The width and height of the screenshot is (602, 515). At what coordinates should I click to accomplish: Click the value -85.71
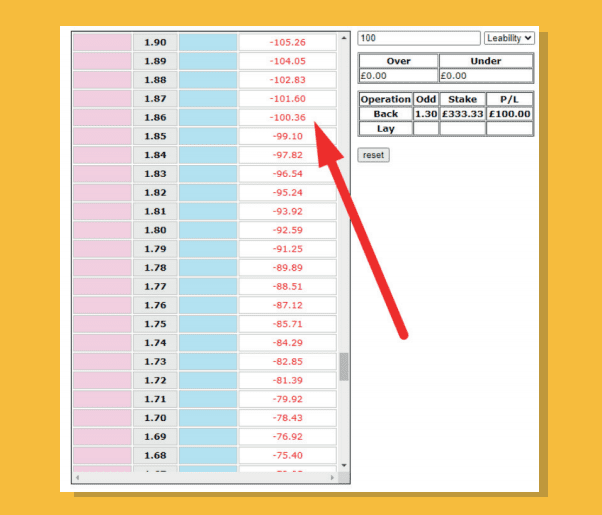pos(288,324)
